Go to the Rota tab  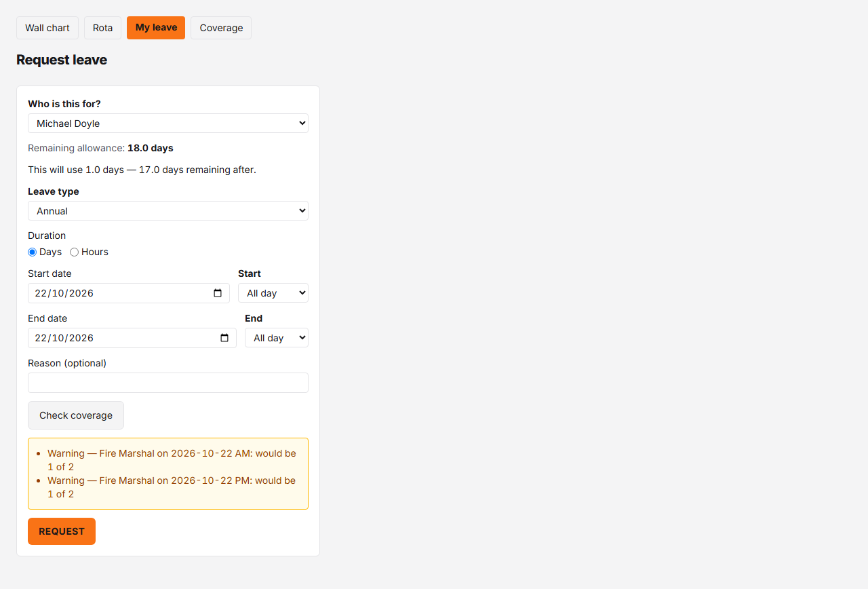103,28
